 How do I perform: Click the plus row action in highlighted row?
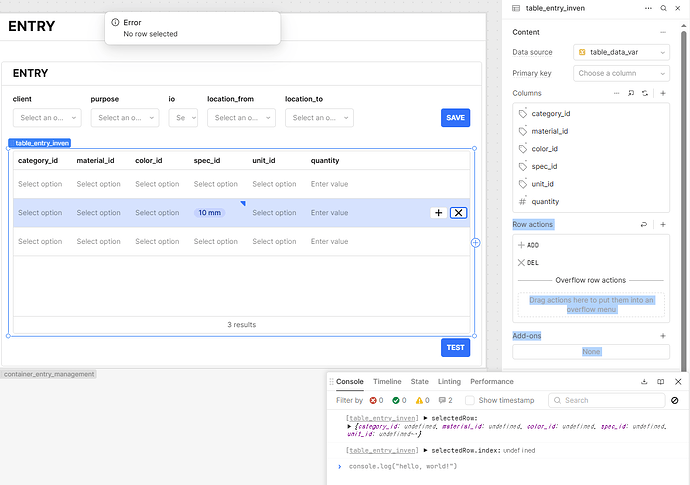pyautogui.click(x=439, y=213)
